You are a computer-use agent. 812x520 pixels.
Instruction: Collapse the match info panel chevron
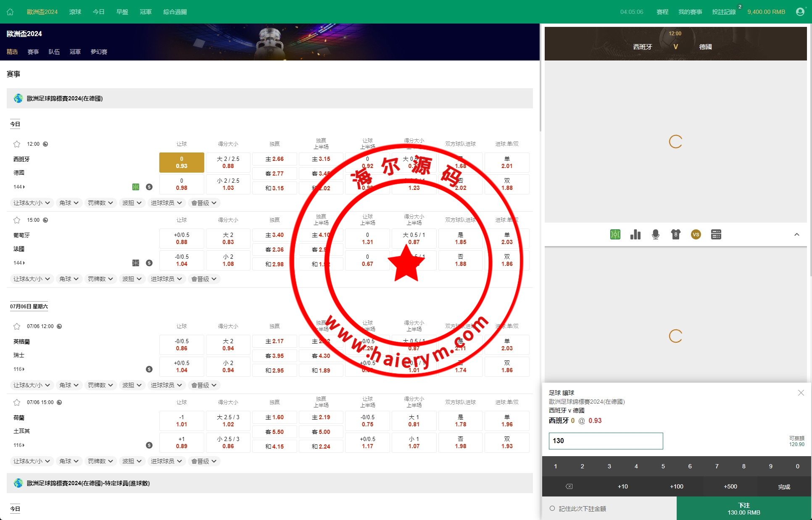796,234
